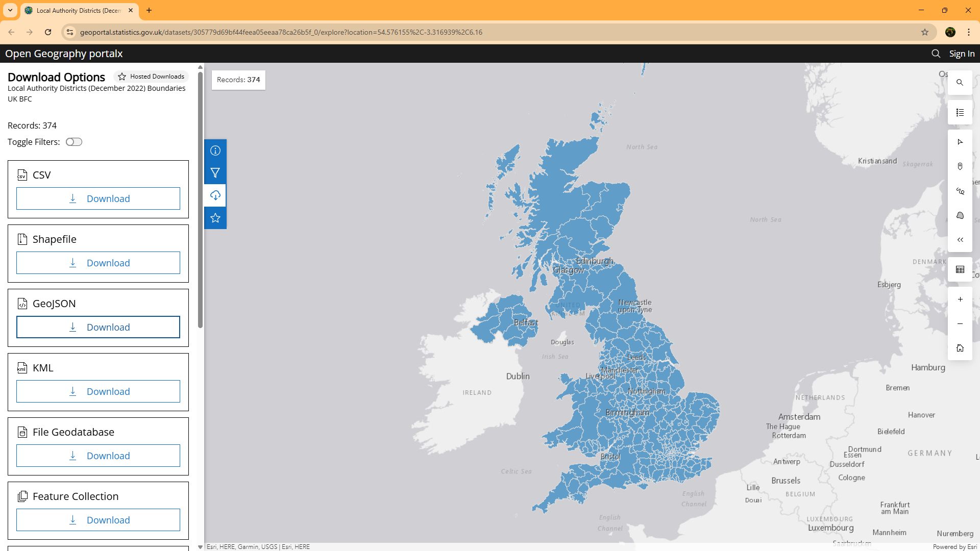Open the filter panel funnel icon
Screen dimensions: 980x551
[215, 173]
